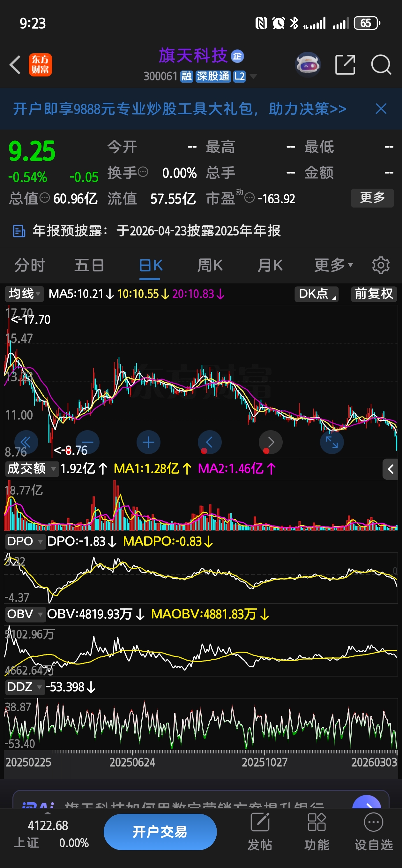Viewport: 402px width, 868px height.
Task: Open 均线 indicator dropdown
Action: pos(24,294)
